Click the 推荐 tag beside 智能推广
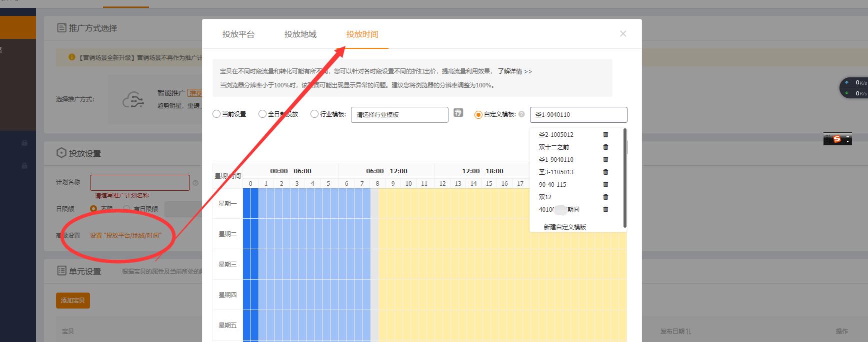868x342 pixels. point(195,93)
